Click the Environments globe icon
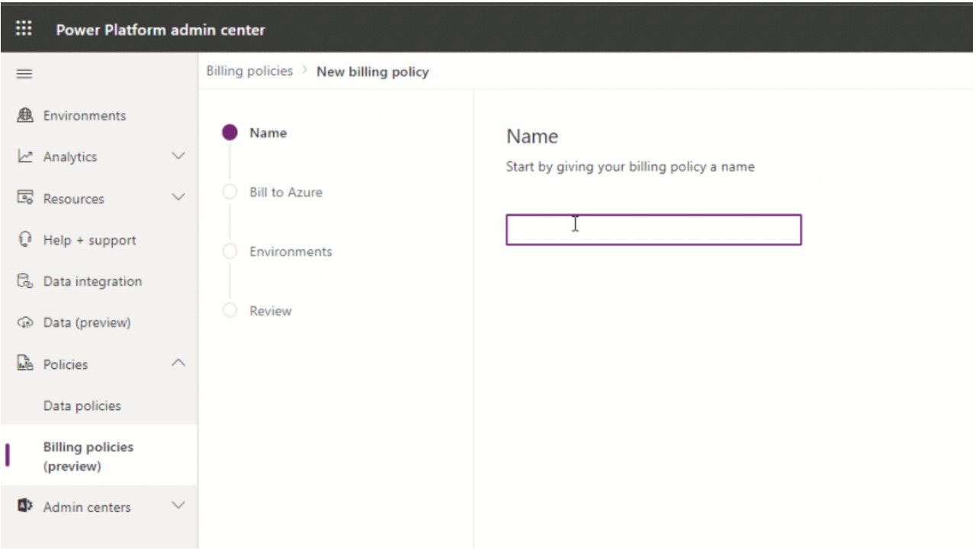The width and height of the screenshot is (976, 560). [x=25, y=116]
